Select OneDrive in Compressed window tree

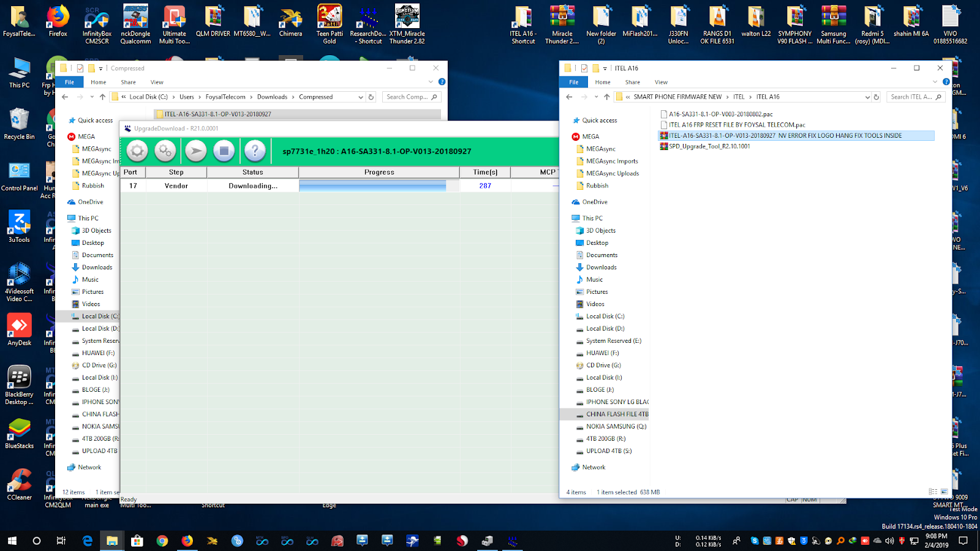(90, 202)
